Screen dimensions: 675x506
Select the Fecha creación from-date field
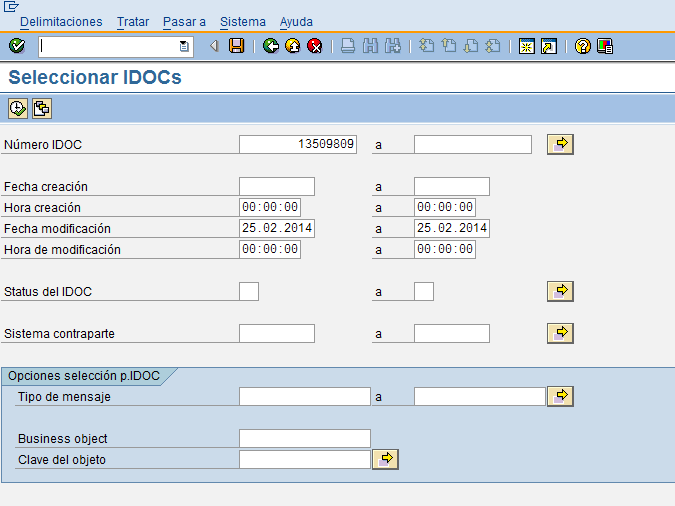(x=277, y=186)
